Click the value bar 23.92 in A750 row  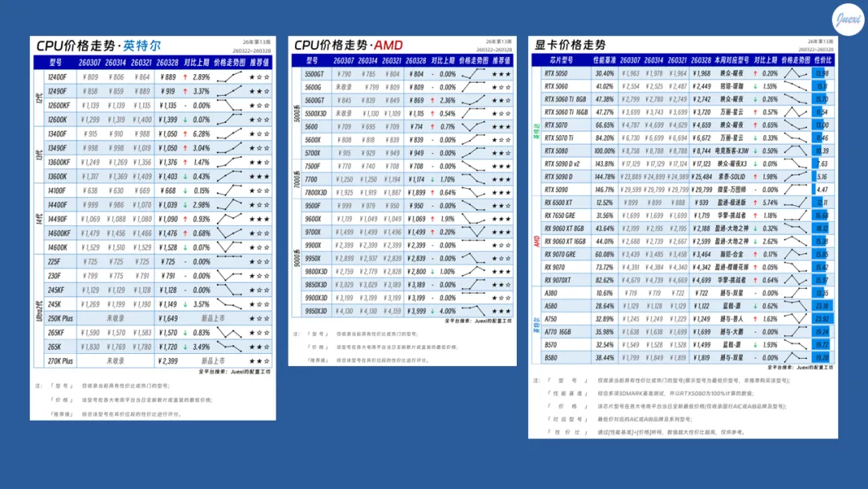tap(822, 319)
